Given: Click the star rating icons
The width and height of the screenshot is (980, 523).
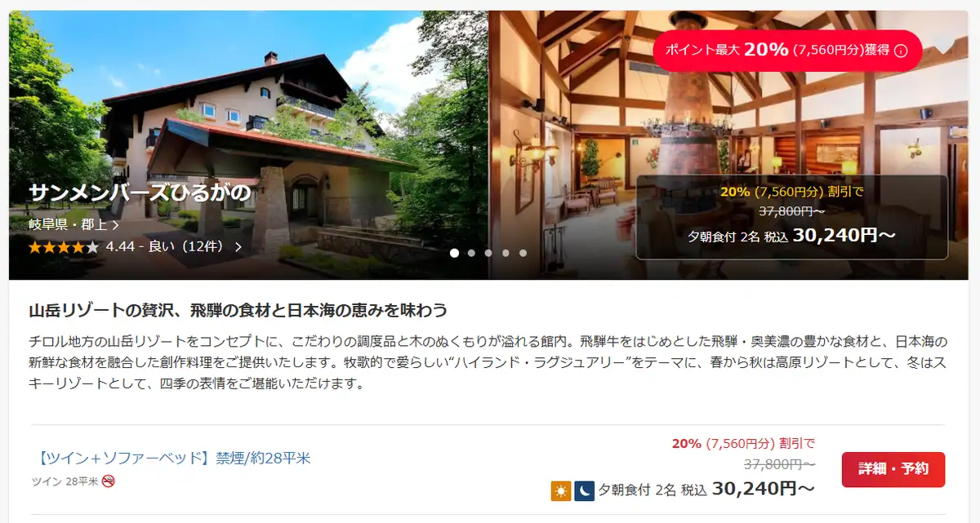Looking at the screenshot, I should pyautogui.click(x=64, y=246).
